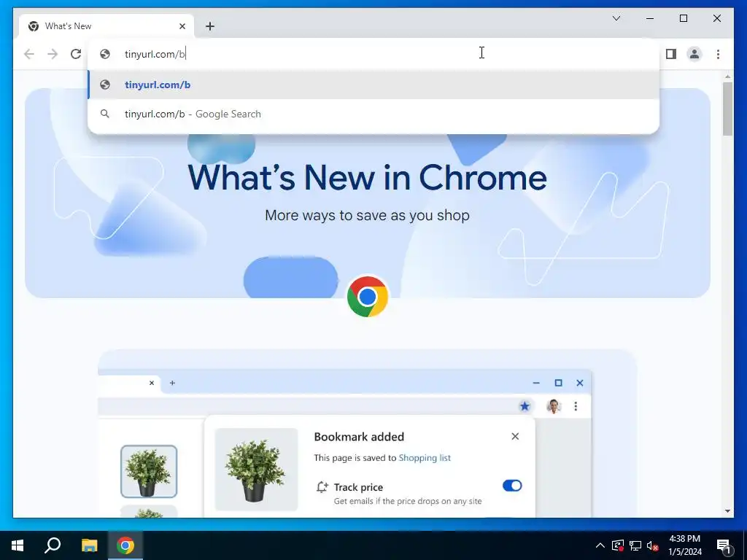This screenshot has height=560, width=747.
Task: Click the illustrated window close icon
Action: (580, 383)
